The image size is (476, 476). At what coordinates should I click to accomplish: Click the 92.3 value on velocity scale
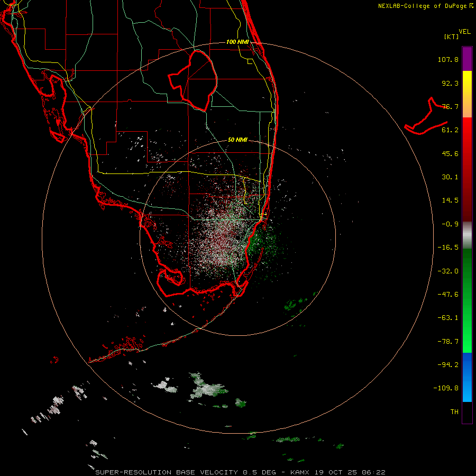coord(450,83)
